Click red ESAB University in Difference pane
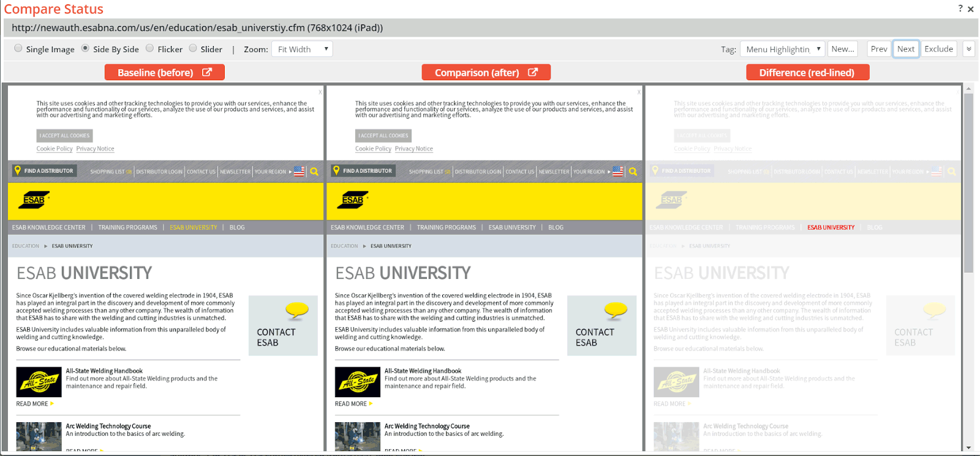Screen dimensions: 980x456 [831, 227]
